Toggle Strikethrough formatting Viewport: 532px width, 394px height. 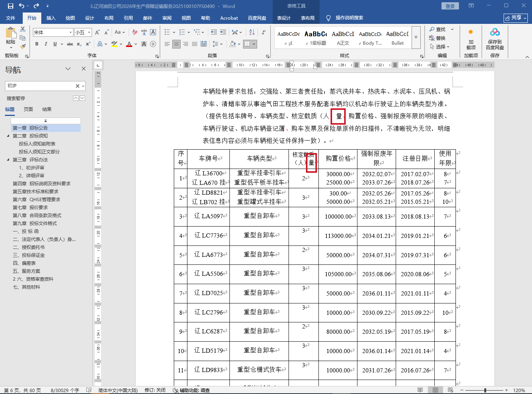(70, 44)
